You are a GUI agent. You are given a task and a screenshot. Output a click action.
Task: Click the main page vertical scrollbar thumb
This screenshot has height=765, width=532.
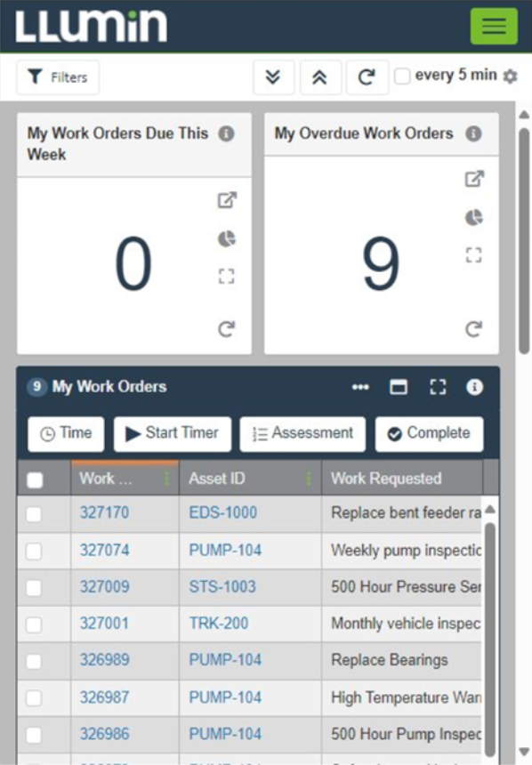pos(524,241)
